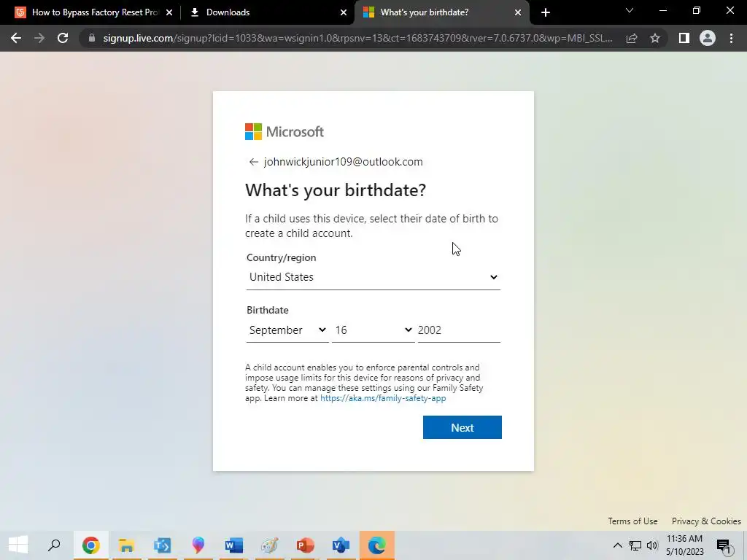747x560 pixels.
Task: Open Windows taskbar search
Action: pos(54,545)
